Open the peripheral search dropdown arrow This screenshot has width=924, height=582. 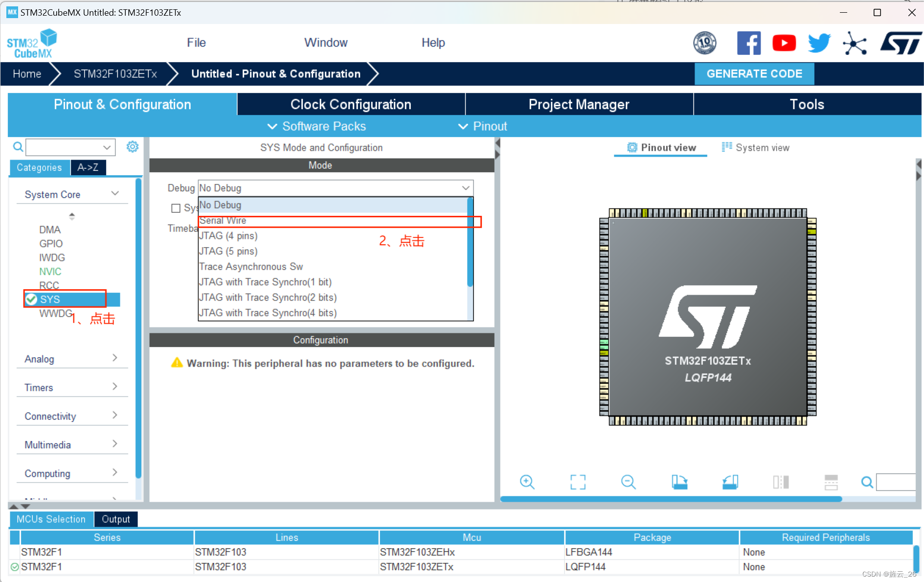107,147
